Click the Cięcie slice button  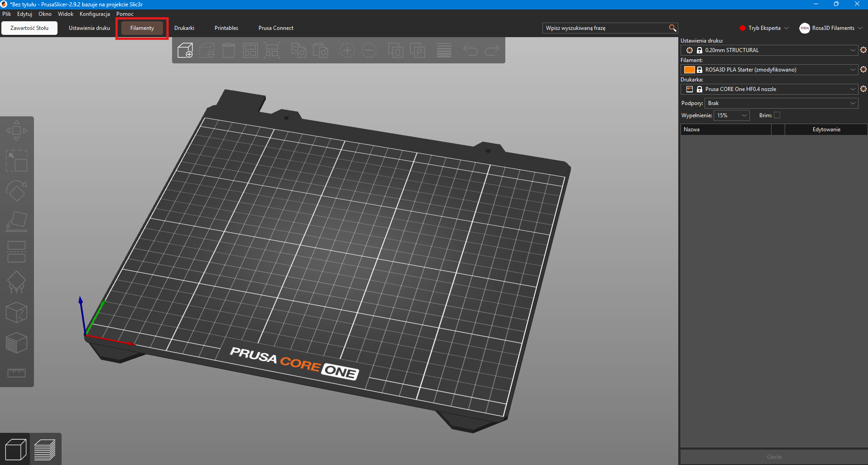click(x=774, y=457)
